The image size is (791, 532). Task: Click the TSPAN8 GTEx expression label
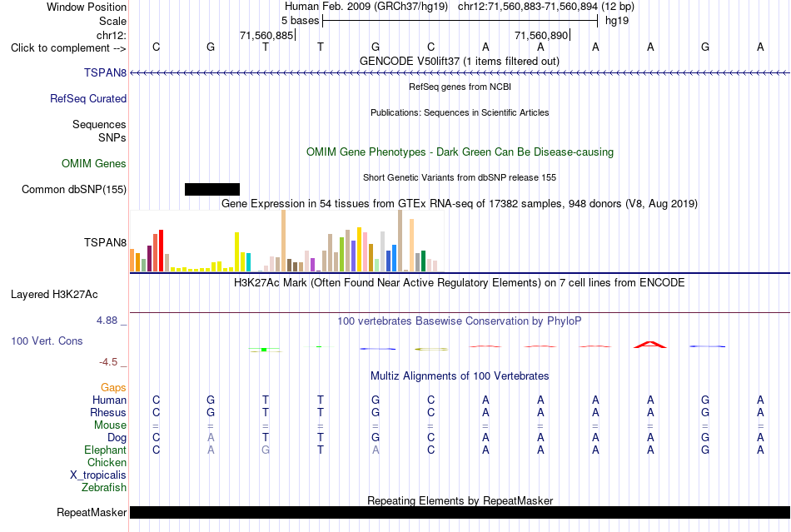click(106, 242)
